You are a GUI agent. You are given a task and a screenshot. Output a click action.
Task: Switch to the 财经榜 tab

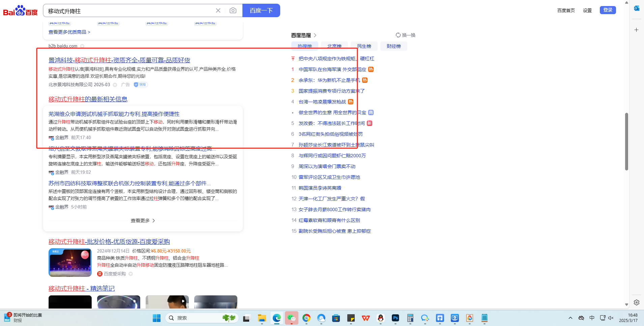(x=393, y=46)
